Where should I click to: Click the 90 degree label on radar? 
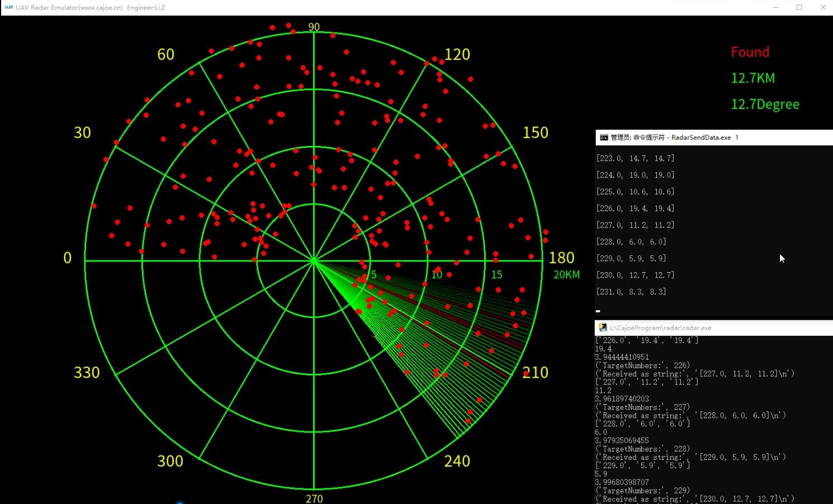pos(314,27)
